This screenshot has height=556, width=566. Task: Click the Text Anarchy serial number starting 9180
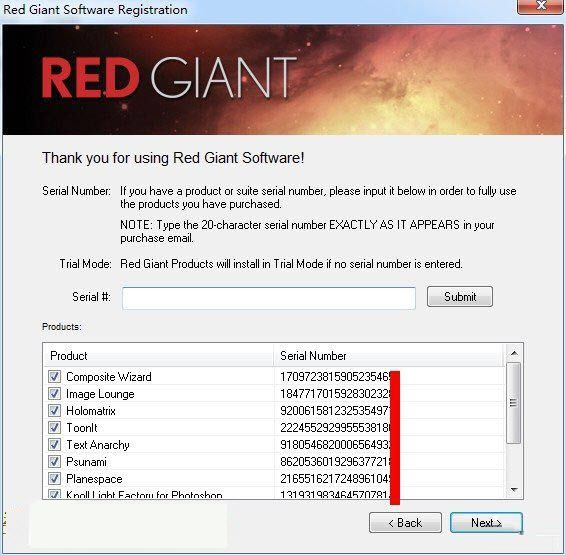click(x=335, y=445)
